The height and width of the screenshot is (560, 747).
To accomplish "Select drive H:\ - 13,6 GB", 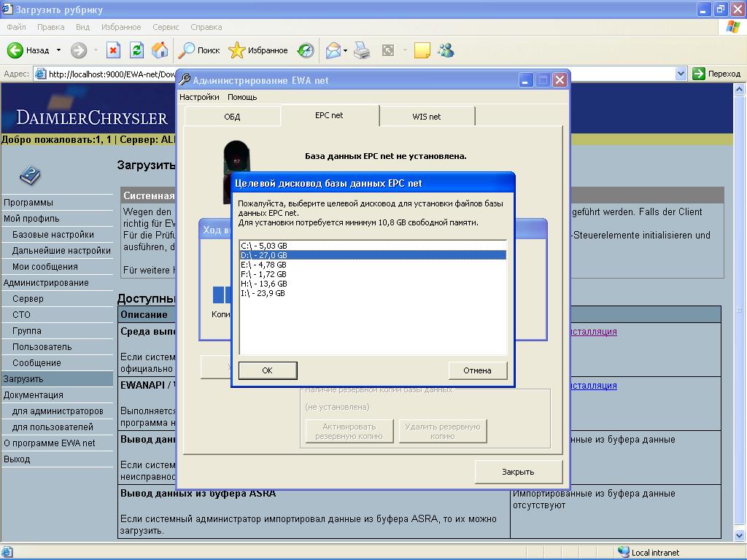I will pyautogui.click(x=373, y=284).
